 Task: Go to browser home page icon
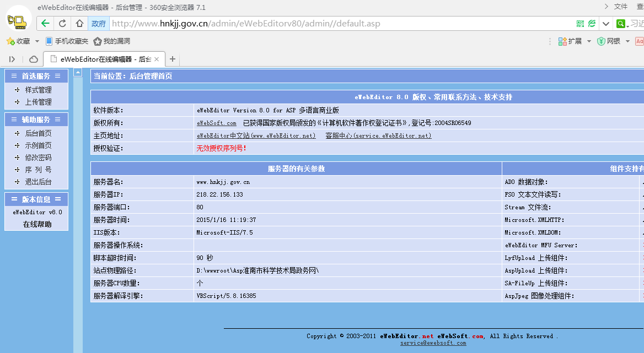(80, 23)
